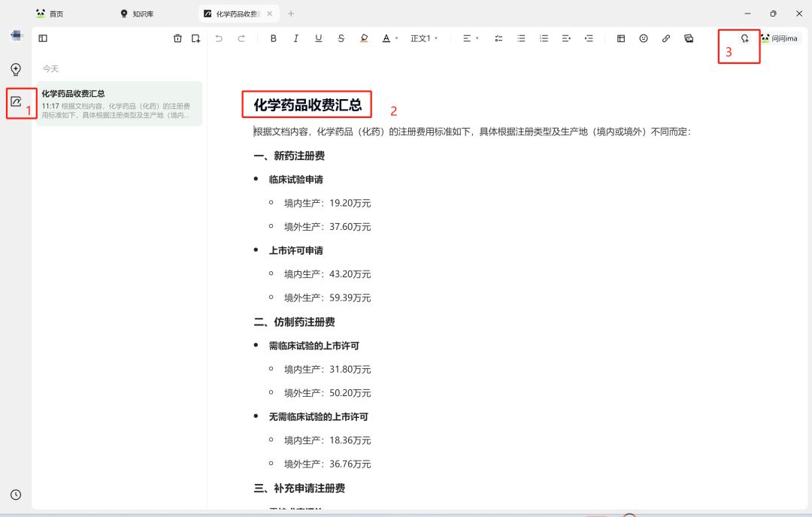Open the emoji picker
The width and height of the screenshot is (812, 517).
pos(644,38)
